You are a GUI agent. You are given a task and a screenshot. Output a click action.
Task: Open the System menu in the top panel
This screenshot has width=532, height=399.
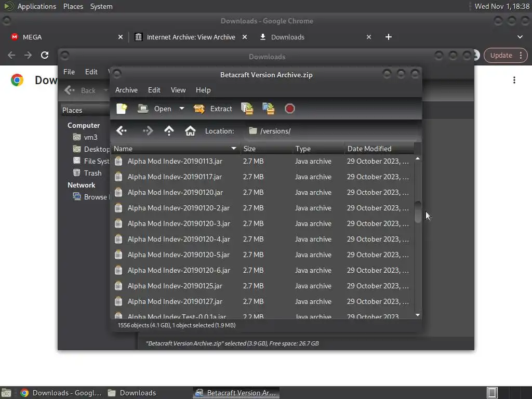click(101, 6)
